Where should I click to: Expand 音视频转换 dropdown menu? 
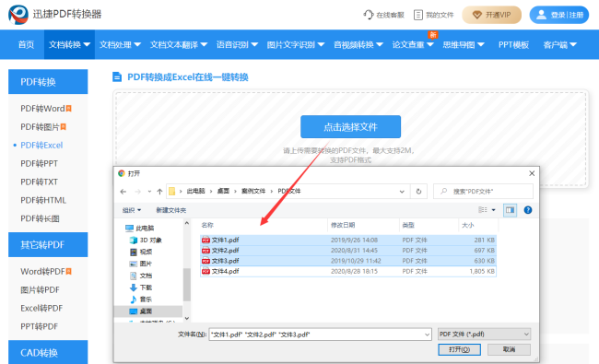[x=358, y=44]
